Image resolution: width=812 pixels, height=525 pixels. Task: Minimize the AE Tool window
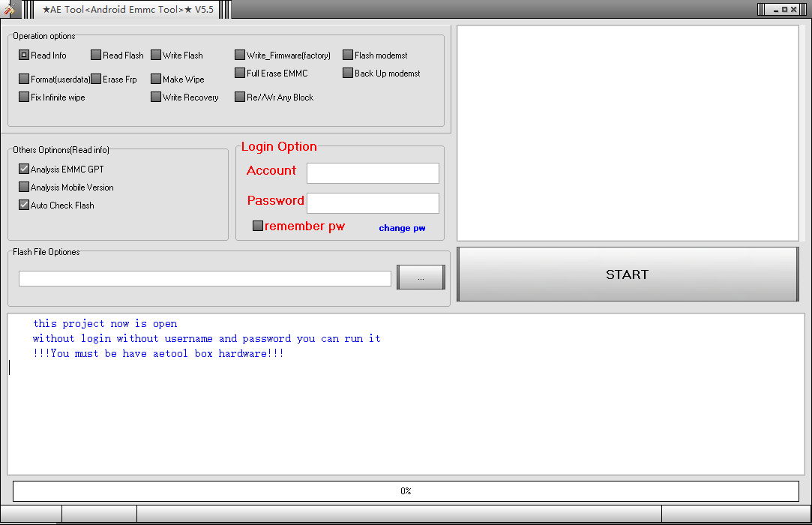[776, 9]
